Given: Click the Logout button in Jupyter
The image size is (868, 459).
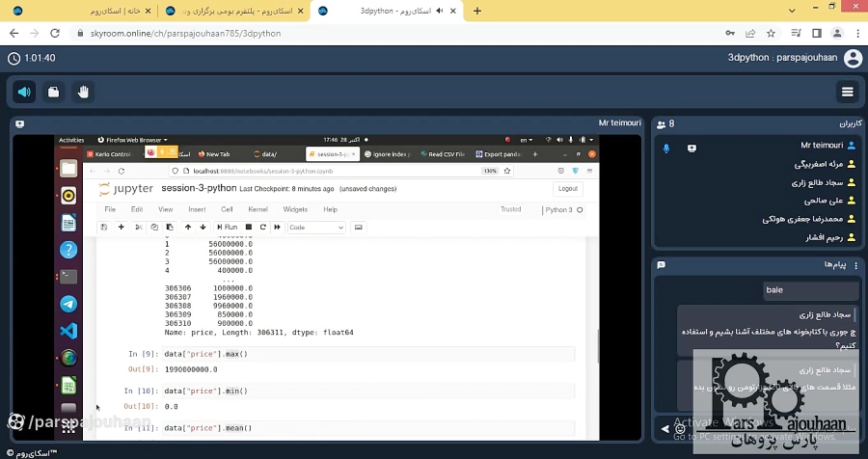Looking at the screenshot, I should [x=567, y=189].
